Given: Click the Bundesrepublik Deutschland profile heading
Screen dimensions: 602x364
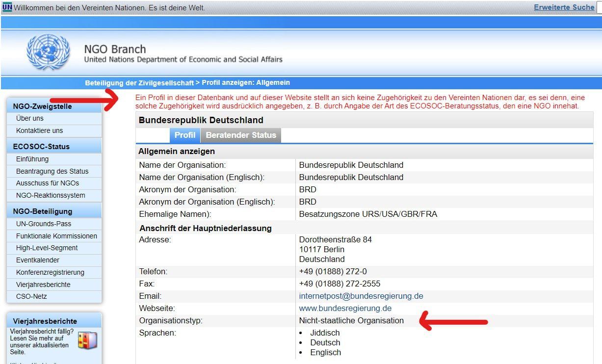Looking at the screenshot, I should click(201, 120).
